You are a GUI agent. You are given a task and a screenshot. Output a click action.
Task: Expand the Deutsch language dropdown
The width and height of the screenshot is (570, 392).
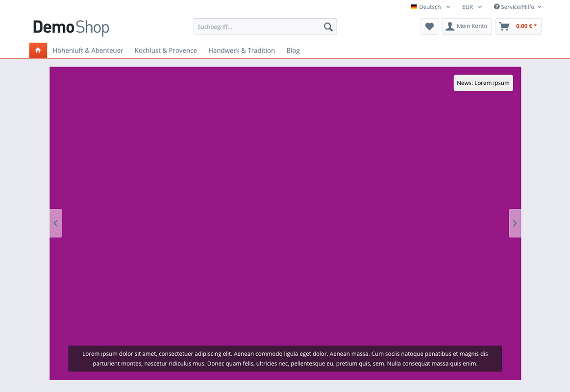pyautogui.click(x=430, y=7)
